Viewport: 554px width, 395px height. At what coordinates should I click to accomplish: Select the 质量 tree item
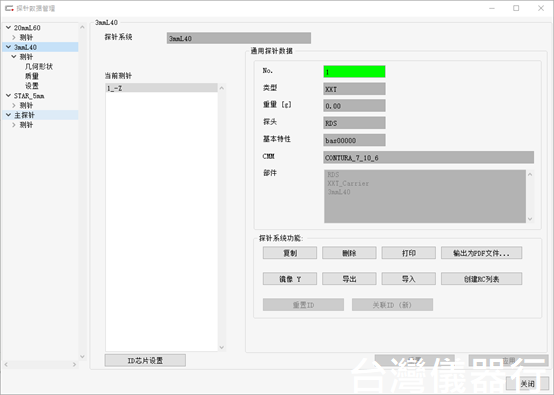tap(32, 76)
